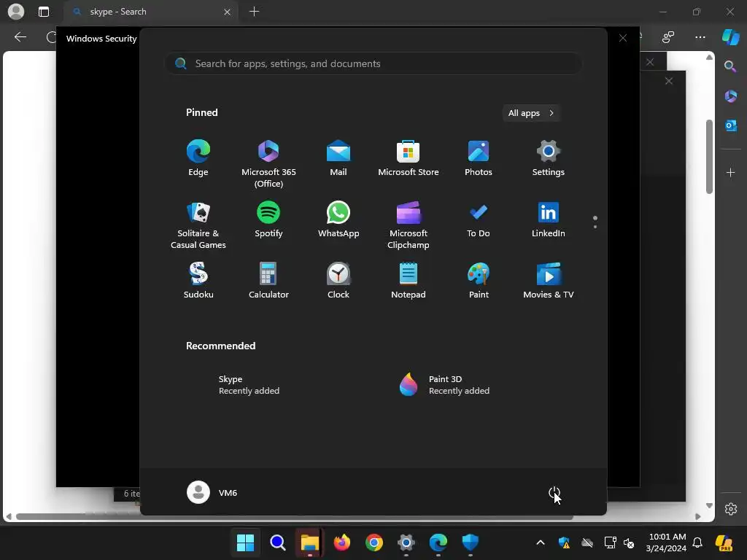
Task: Launch Notepad
Action: click(409, 281)
